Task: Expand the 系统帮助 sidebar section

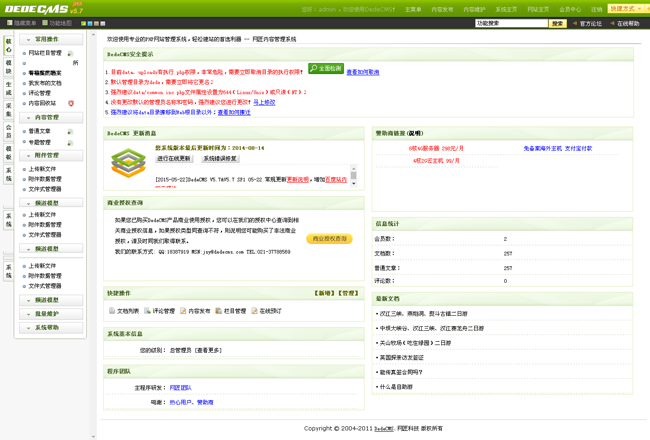Action: pyautogui.click(x=51, y=328)
